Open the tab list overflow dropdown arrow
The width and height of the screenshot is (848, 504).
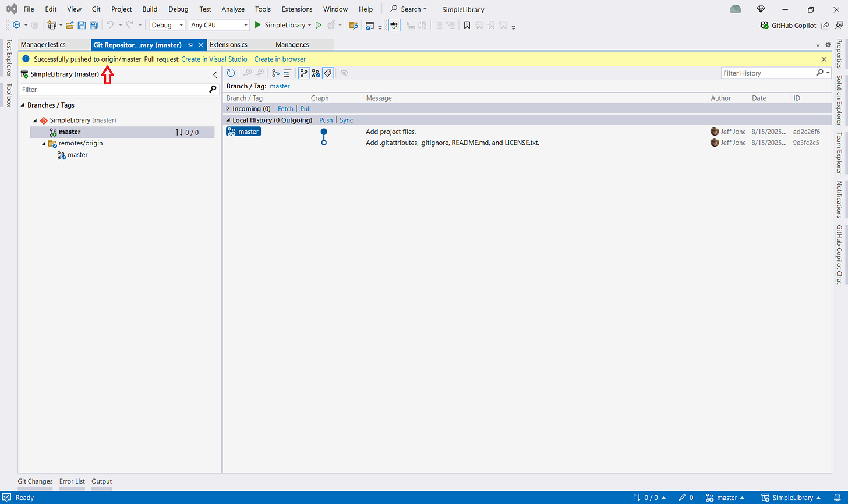[818, 45]
